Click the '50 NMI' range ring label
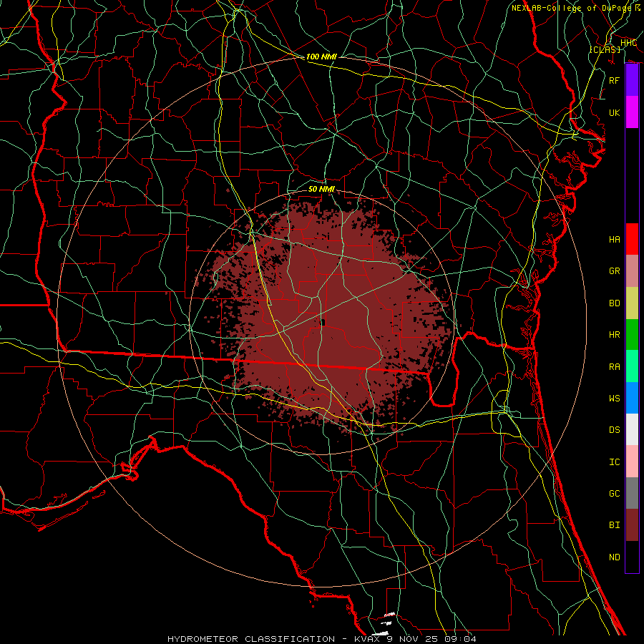Image resolution: width=644 pixels, height=644 pixels. coord(321,189)
